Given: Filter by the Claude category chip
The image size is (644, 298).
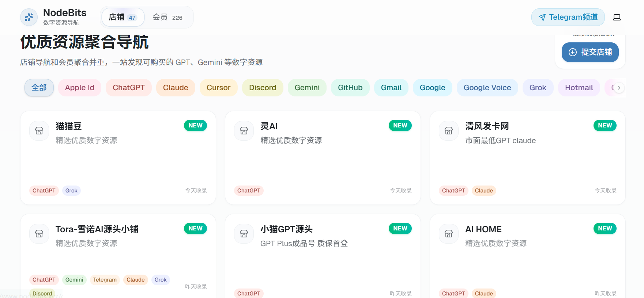Looking at the screenshot, I should [176, 88].
